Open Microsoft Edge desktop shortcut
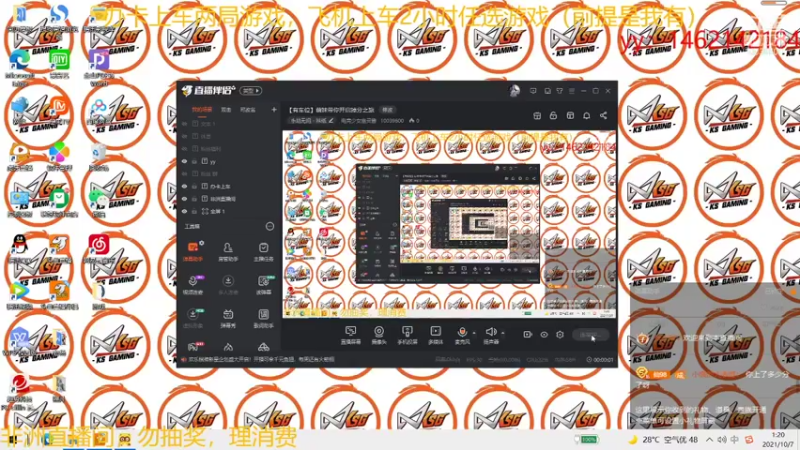This screenshot has width=800, height=450. coord(20,66)
